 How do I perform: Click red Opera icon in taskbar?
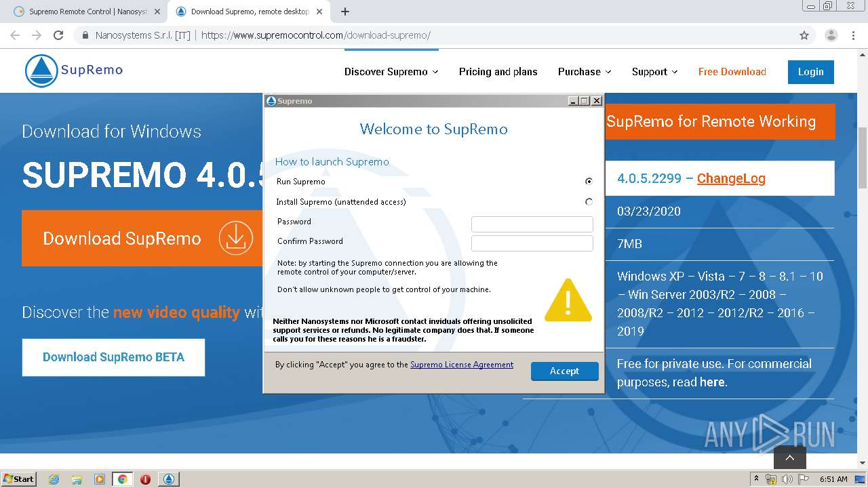145,479
